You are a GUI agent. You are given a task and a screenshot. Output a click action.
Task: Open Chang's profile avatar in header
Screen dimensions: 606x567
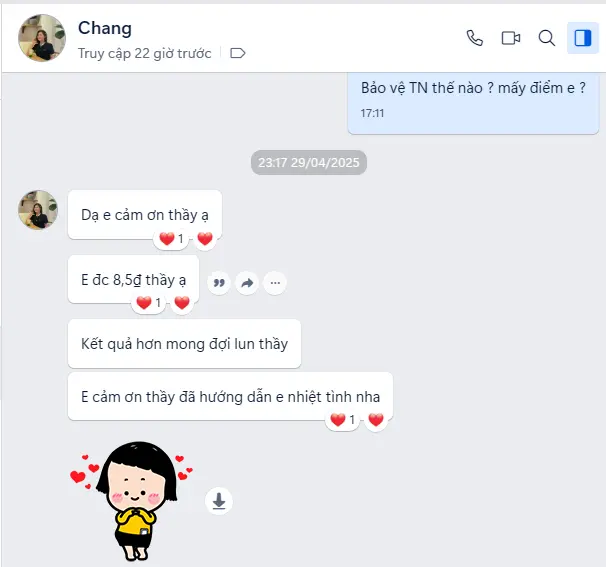pos(42,38)
